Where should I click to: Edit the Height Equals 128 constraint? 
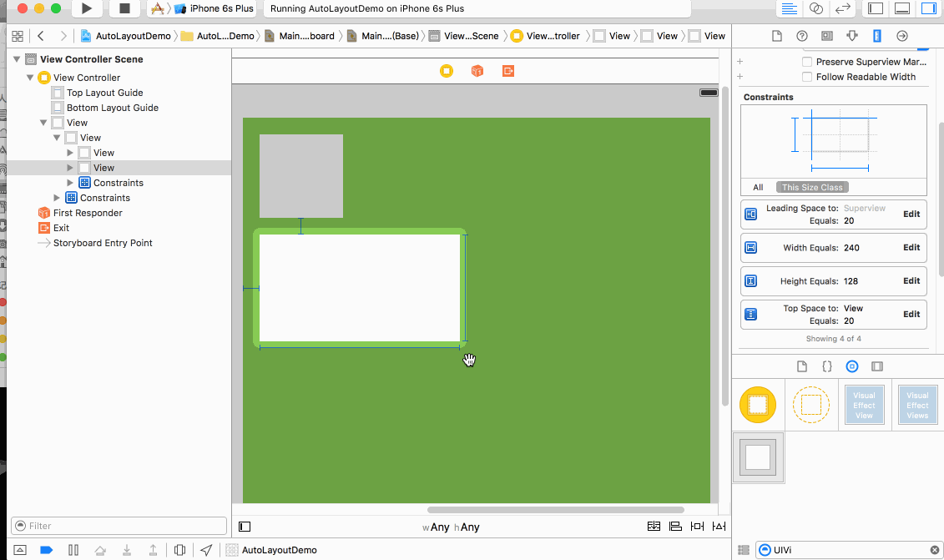coord(911,281)
